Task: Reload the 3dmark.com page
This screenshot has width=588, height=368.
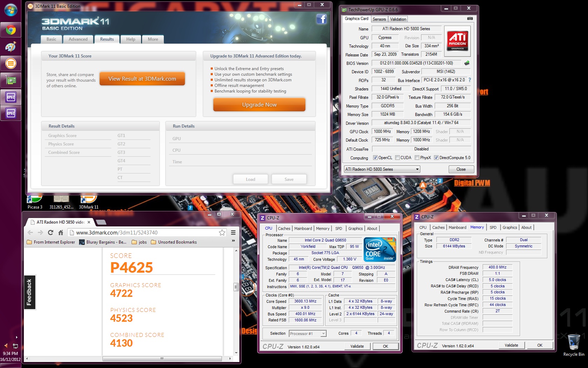Action: [50, 232]
